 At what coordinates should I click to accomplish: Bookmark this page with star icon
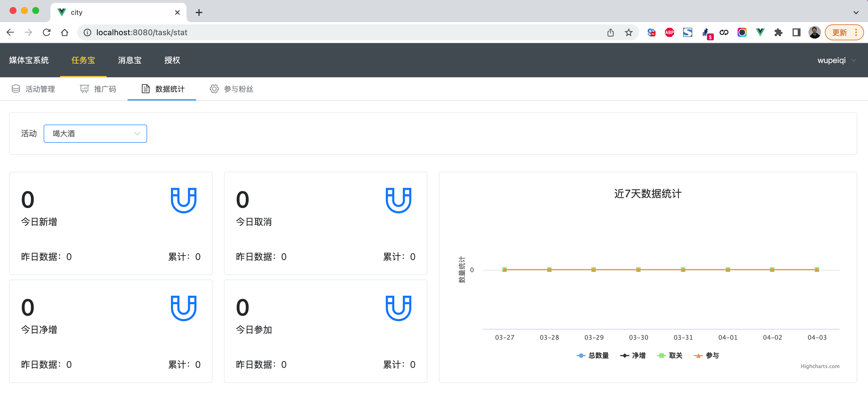click(628, 32)
